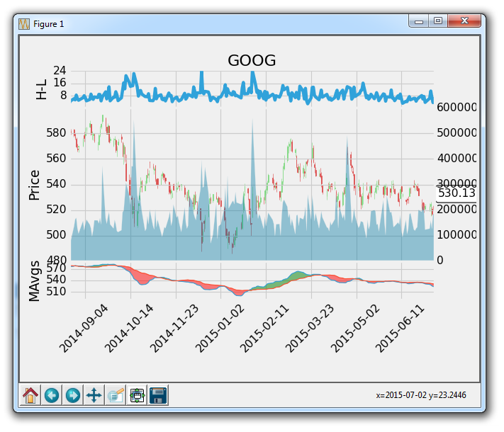Click the 530.13 price annotation
Image resolution: width=504 pixels, height=432 pixels.
pos(456,193)
